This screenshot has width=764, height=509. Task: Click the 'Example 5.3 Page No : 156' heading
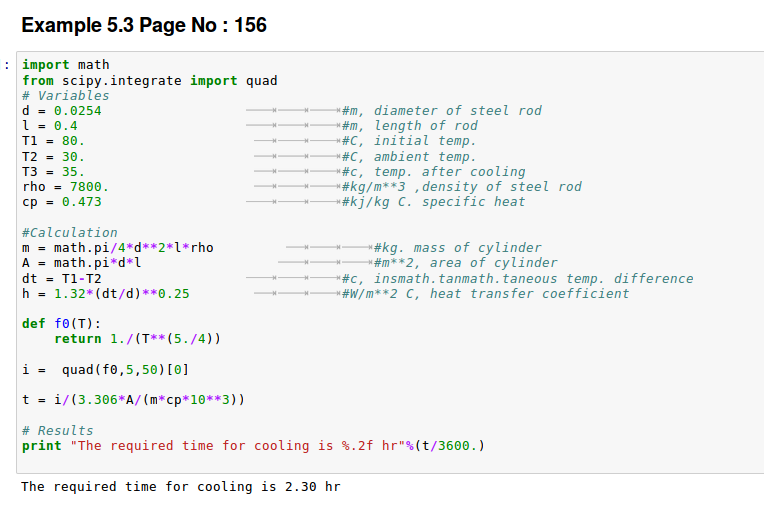(x=144, y=25)
